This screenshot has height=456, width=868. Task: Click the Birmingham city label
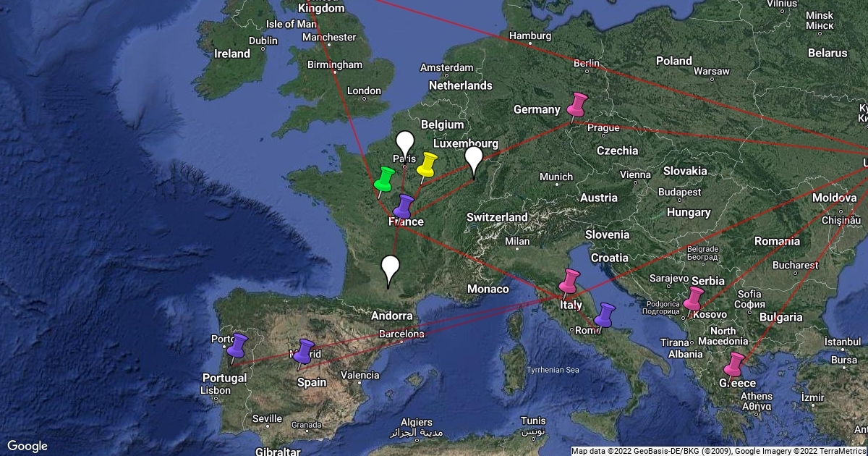[x=334, y=64]
